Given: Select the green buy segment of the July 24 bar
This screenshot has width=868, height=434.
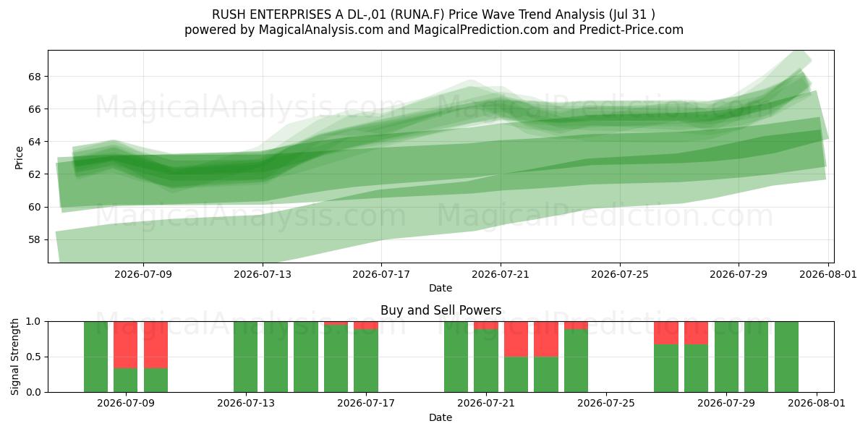Looking at the screenshot, I should point(576,361).
